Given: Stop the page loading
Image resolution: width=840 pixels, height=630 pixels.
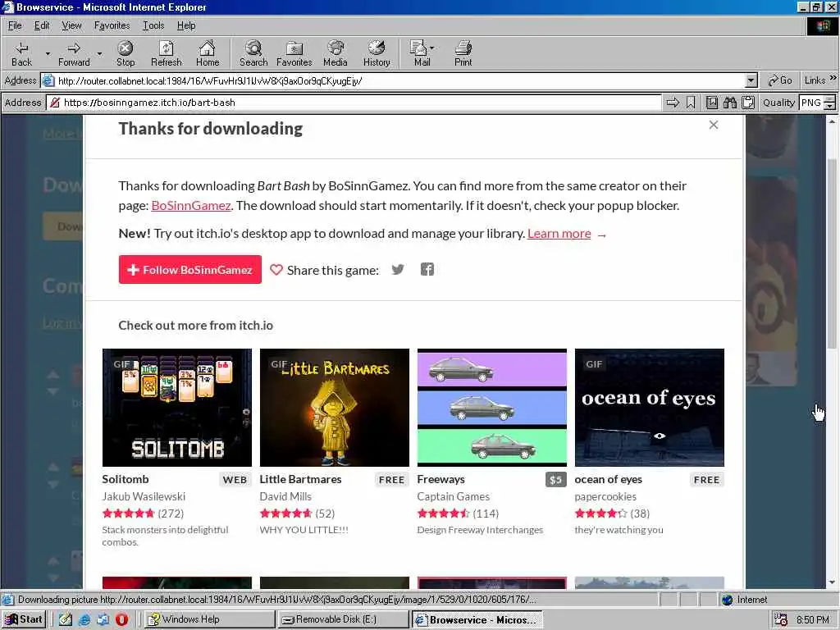Looking at the screenshot, I should 126,53.
